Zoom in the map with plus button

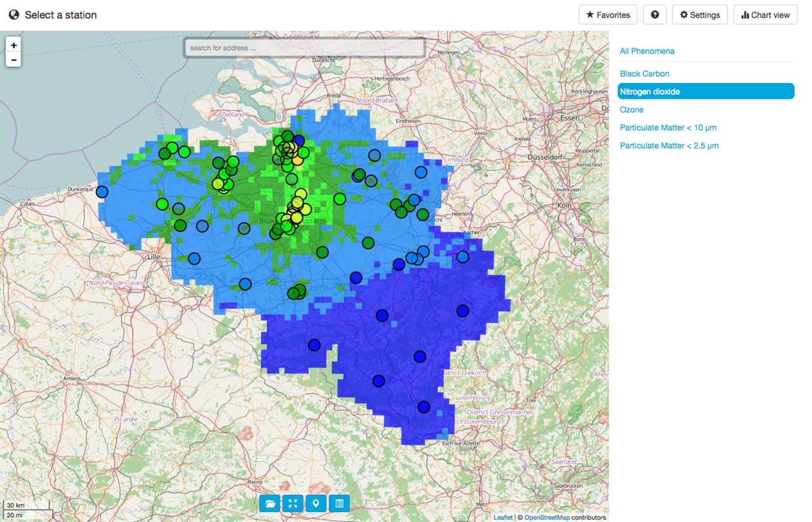(x=14, y=45)
